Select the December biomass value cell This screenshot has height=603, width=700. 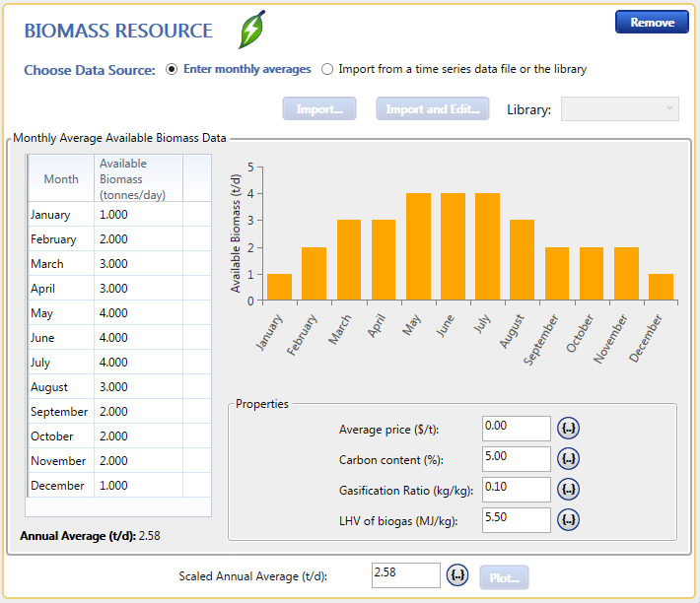pyautogui.click(x=138, y=486)
